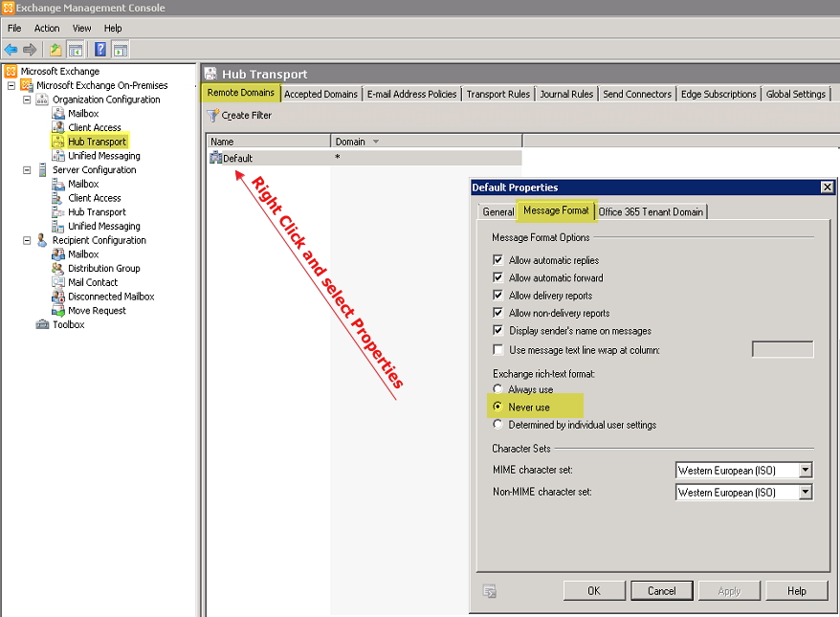The image size is (840, 617).
Task: Toggle Display sender's name on messages
Action: coord(498,330)
